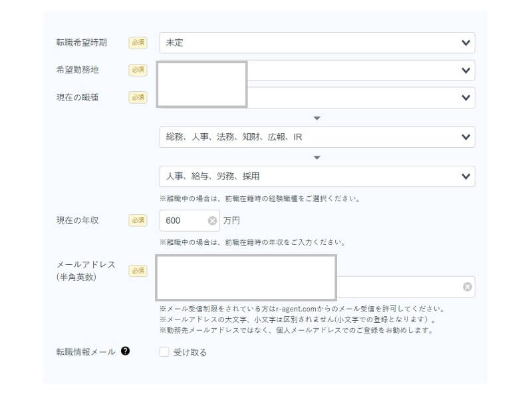Open the 総務、人事、法務、知財、広報、IR dropdown
Viewport: 532px width, 398px height.
[x=317, y=137]
